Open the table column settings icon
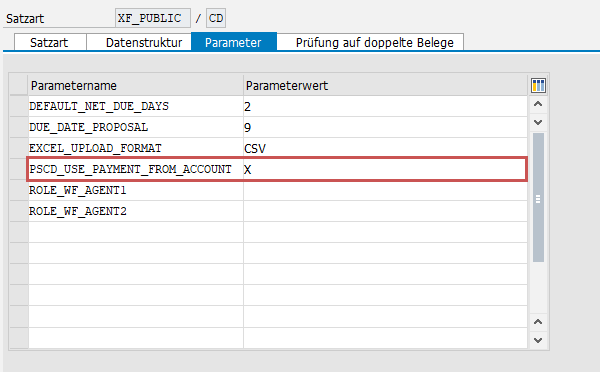Image resolution: width=600 pixels, height=372 pixels. click(538, 85)
